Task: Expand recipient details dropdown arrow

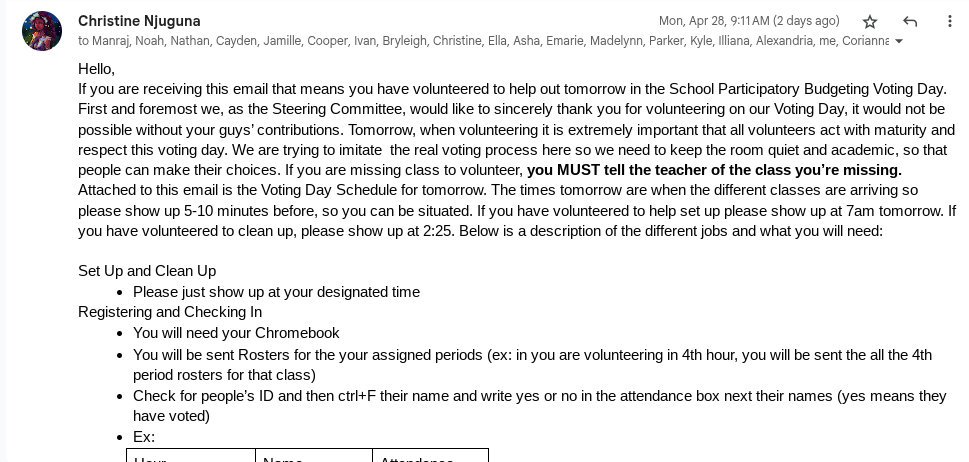Action: pos(898,42)
